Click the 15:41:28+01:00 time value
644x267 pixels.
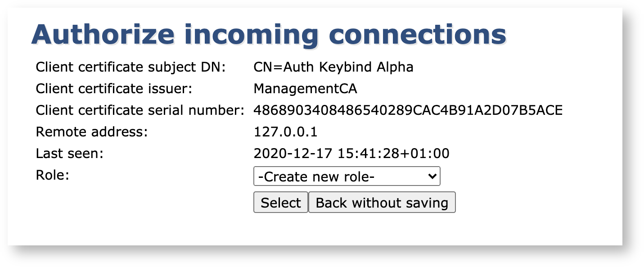tap(392, 154)
